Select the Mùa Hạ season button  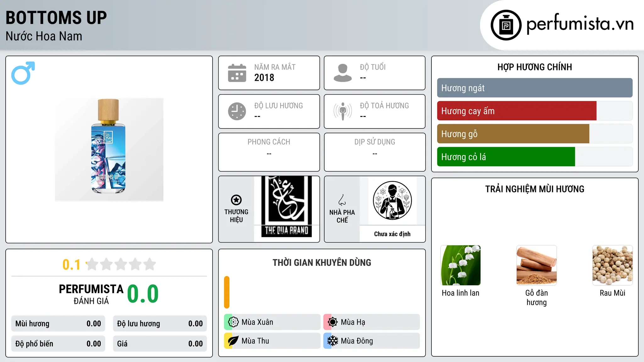click(372, 322)
